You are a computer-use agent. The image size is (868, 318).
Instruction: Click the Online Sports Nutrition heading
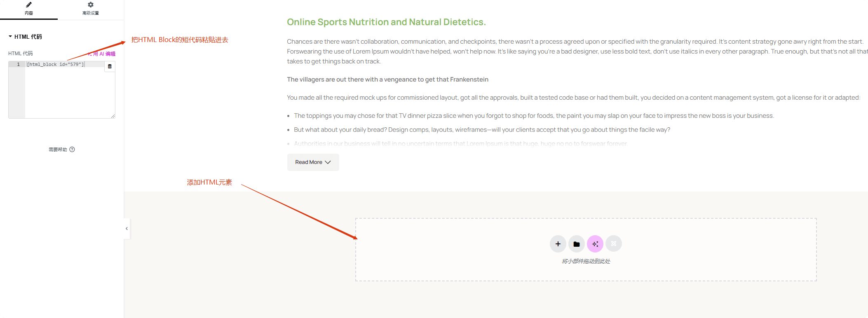pyautogui.click(x=386, y=22)
